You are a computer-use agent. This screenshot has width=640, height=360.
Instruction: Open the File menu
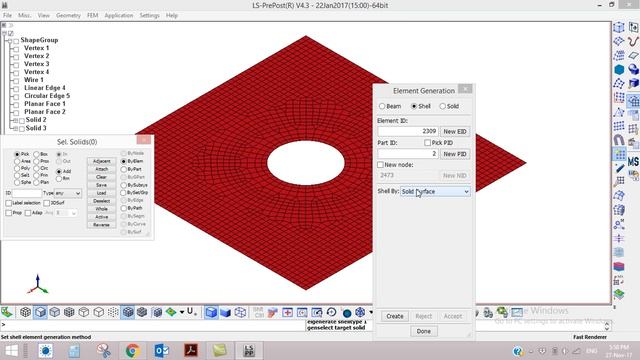[x=7, y=16]
